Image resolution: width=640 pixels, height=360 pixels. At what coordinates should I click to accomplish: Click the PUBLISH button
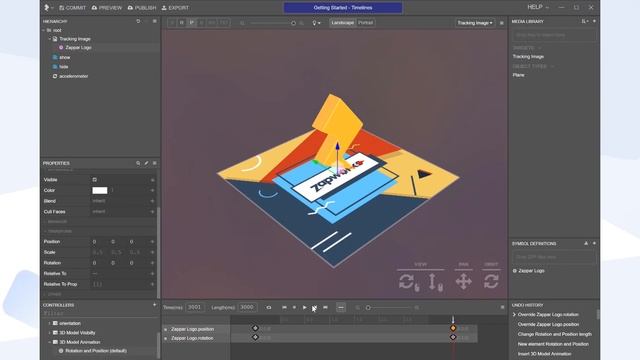142,8
